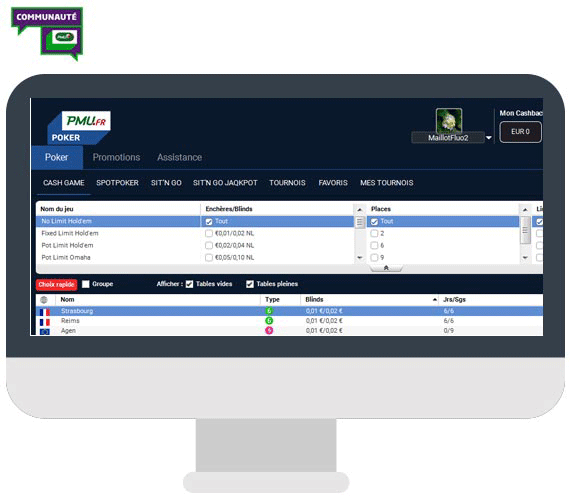Click the PMU.fr Poker logo
The image size is (570, 500).
[x=79, y=128]
